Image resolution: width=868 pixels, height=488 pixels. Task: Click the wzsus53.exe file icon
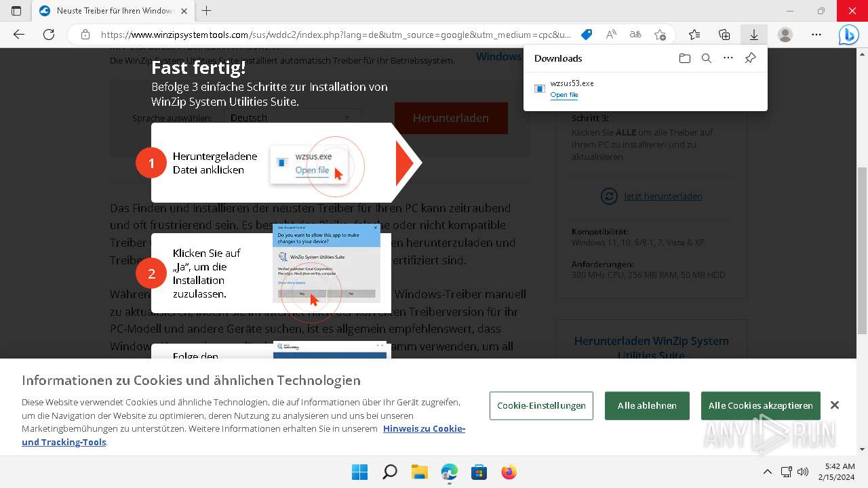tap(540, 89)
